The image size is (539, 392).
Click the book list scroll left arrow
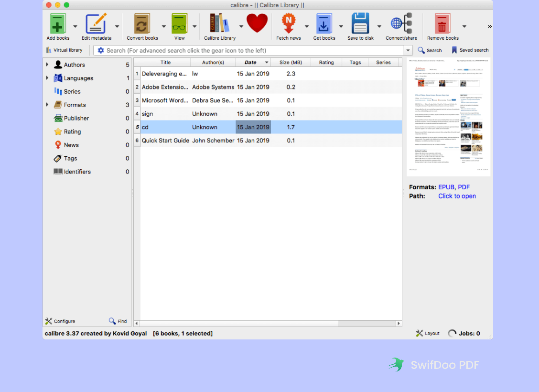[137, 323]
